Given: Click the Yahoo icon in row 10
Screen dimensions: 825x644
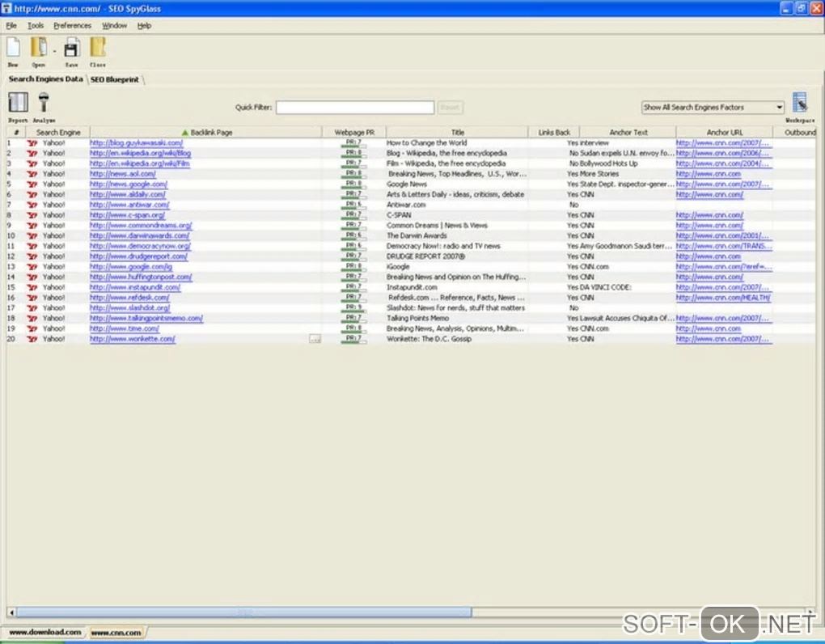Looking at the screenshot, I should coord(32,235).
